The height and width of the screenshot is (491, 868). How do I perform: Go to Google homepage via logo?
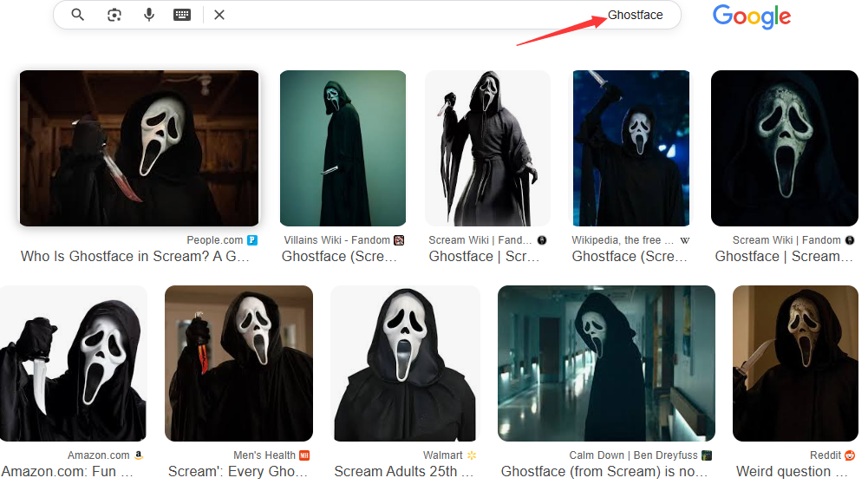click(x=752, y=16)
